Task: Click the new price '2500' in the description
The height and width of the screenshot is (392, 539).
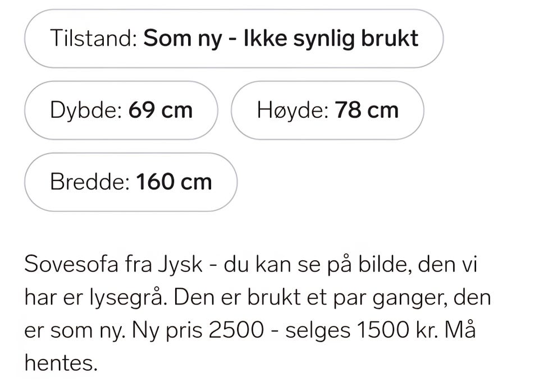Action: (236, 330)
